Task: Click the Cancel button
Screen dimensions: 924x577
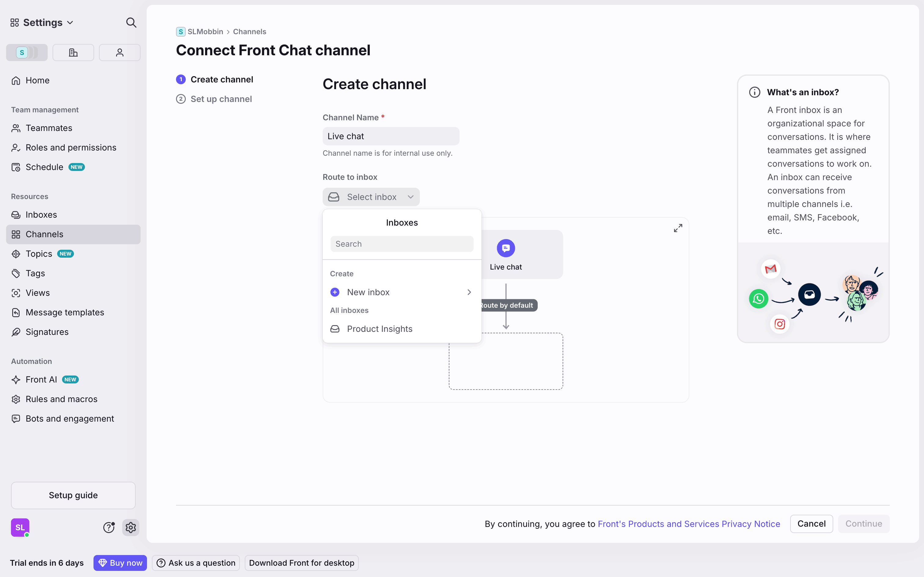Action: (811, 524)
